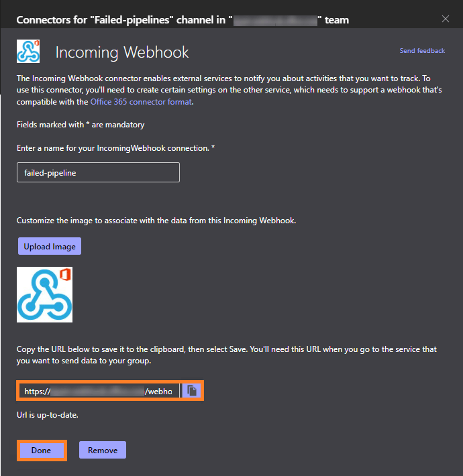Click the failed-pipeline name input field
Image resolution: width=463 pixels, height=476 pixels.
[98, 172]
